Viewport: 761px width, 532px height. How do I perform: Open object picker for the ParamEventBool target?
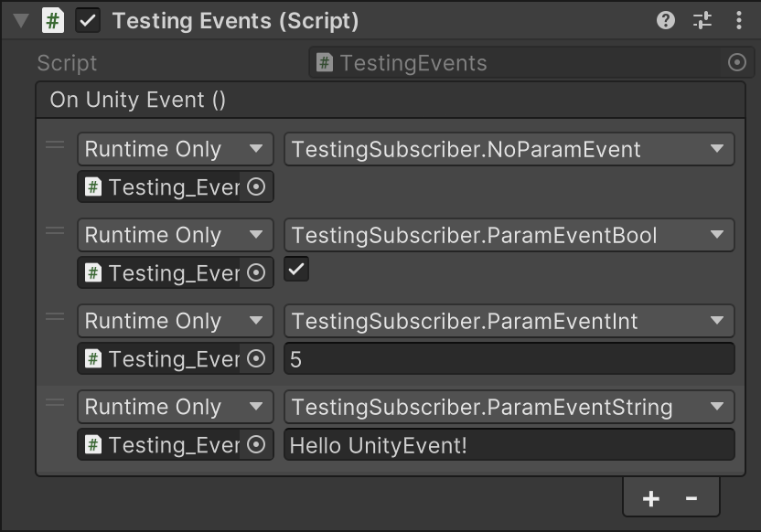tap(257, 272)
